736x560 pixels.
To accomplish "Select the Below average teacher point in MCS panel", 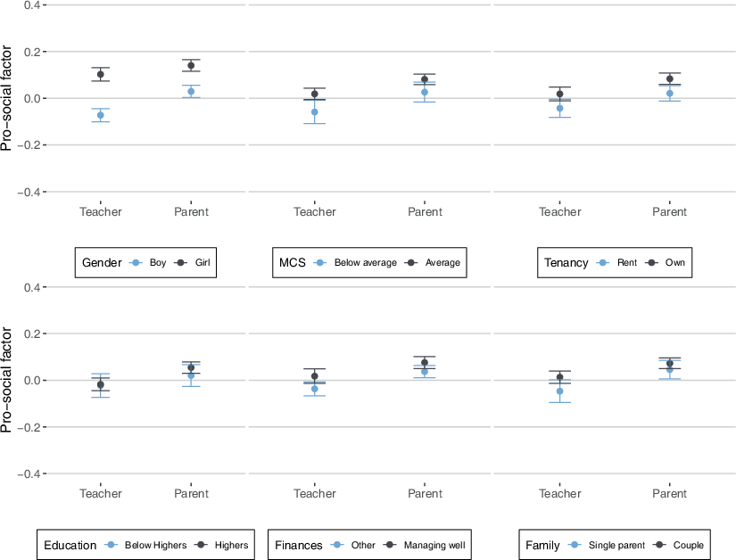I will pos(315,111).
